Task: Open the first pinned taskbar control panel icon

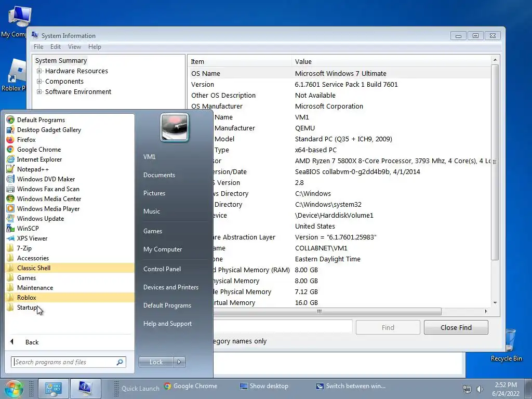Action: (x=54, y=389)
